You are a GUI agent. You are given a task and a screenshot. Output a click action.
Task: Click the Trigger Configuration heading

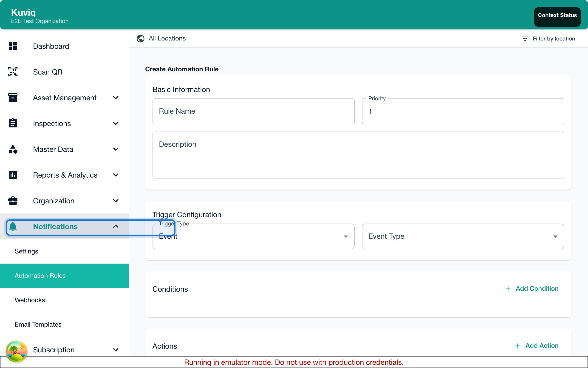(187, 215)
